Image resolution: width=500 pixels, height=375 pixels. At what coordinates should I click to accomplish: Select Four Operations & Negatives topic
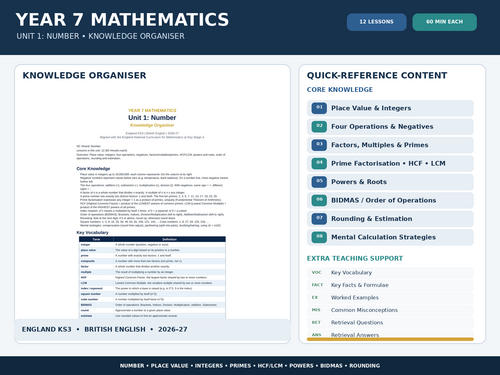point(390,126)
